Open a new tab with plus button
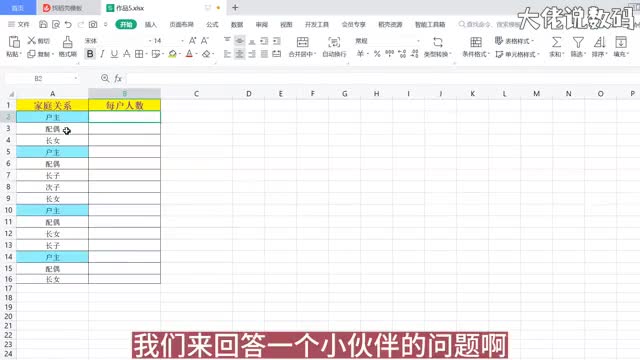This screenshot has width=640, height=360. [x=235, y=8]
